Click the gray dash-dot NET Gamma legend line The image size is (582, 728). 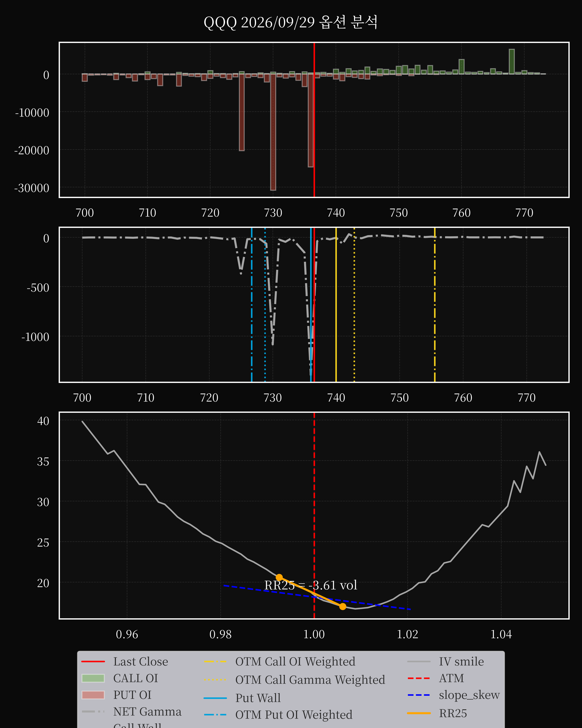[x=93, y=711]
